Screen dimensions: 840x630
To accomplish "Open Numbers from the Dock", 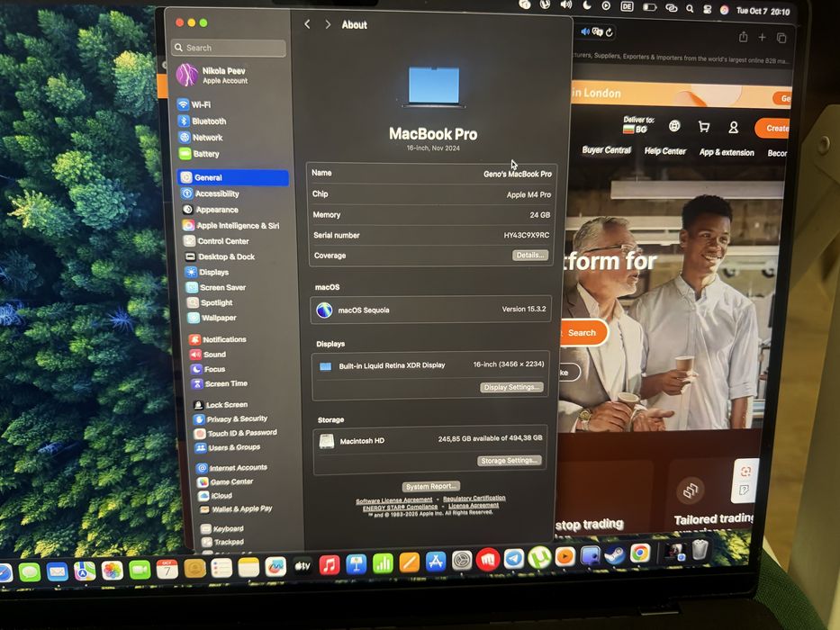I will point(383,563).
